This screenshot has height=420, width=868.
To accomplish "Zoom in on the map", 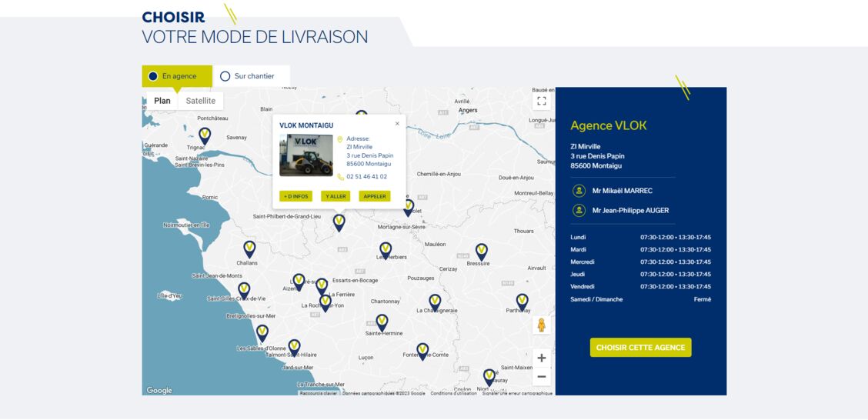I will pyautogui.click(x=542, y=358).
